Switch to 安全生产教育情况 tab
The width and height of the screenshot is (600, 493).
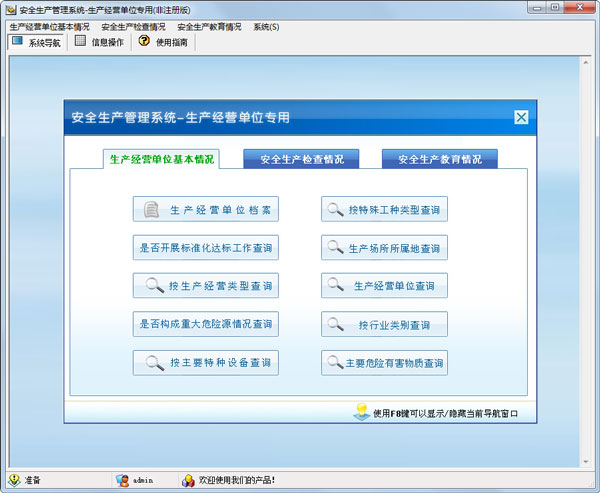click(x=440, y=159)
